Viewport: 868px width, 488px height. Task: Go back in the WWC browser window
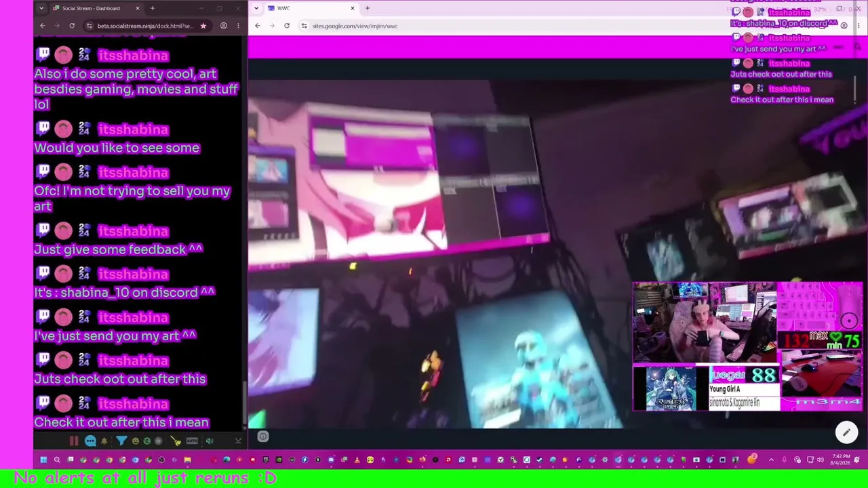click(258, 26)
